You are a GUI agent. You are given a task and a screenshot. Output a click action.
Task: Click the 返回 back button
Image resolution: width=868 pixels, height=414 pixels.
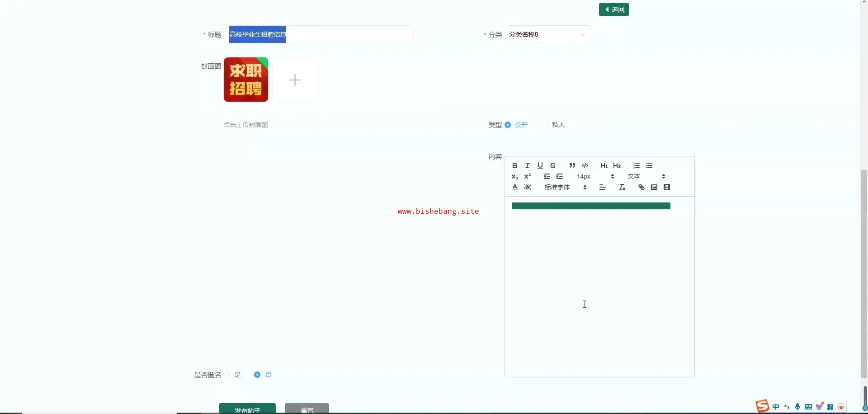pyautogui.click(x=613, y=9)
